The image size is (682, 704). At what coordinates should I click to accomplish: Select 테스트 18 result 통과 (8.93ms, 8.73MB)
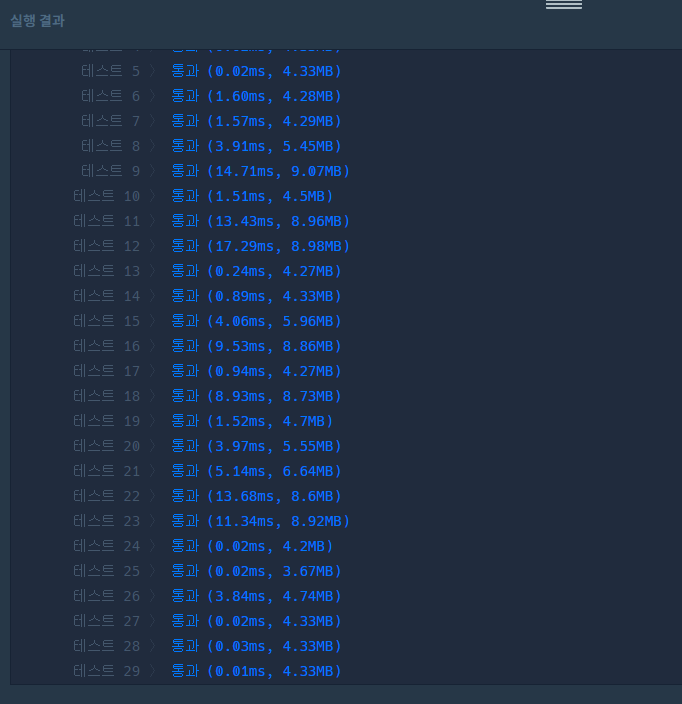(x=256, y=396)
